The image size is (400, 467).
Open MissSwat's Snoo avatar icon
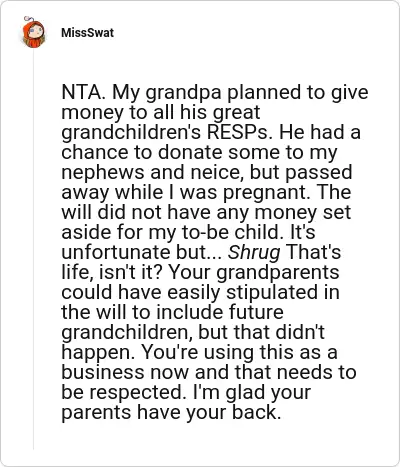(33, 32)
